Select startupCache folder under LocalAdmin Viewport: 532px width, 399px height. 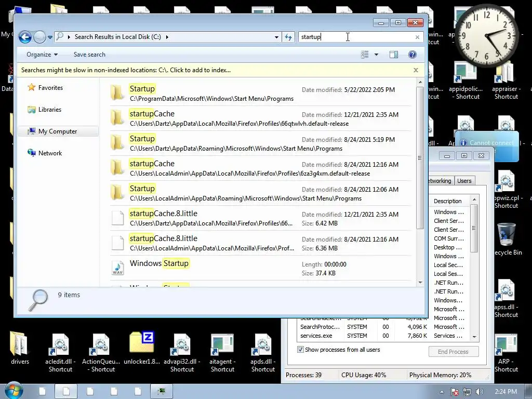pos(261,168)
